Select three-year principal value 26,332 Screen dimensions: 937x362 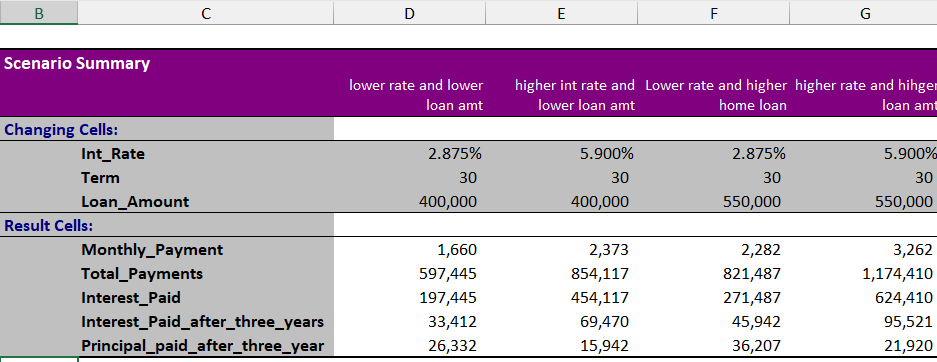tap(453, 345)
